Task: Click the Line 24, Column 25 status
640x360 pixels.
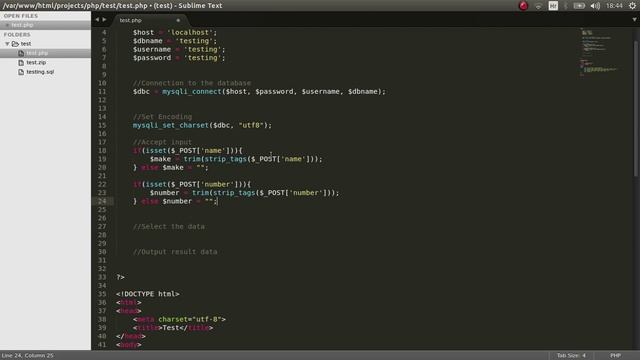Action: 27,356
